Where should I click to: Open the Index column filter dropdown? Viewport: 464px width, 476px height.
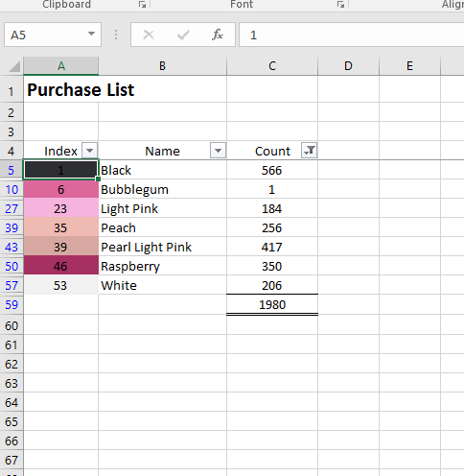tap(90, 151)
